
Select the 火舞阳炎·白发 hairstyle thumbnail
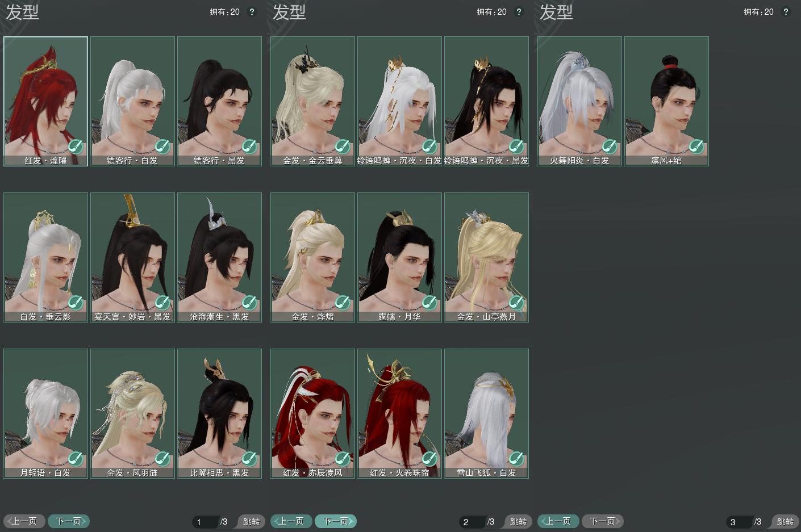tap(580, 102)
